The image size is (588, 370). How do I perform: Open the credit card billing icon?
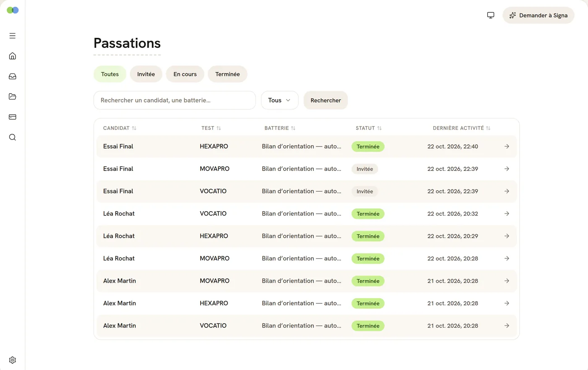pos(13,117)
